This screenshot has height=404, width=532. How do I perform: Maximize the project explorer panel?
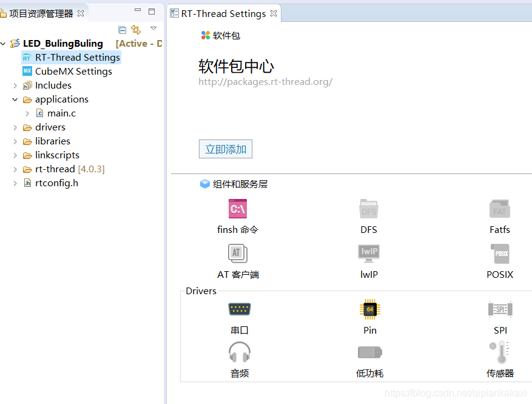click(152, 11)
